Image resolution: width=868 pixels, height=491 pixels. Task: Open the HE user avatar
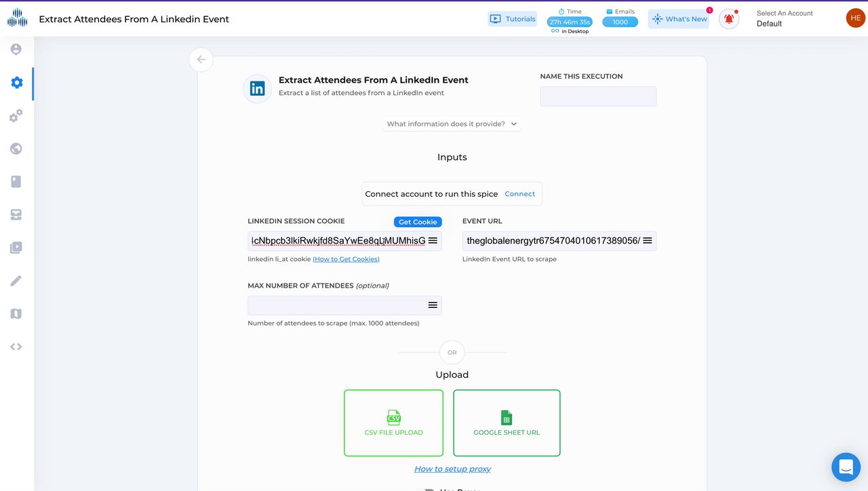pos(856,18)
